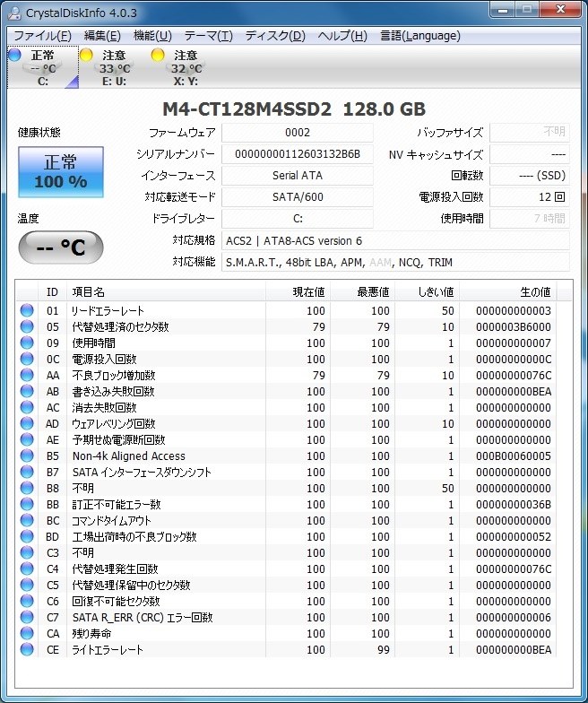Click the status orb of row AE 予期せぬ電源断回数
This screenshot has height=703, width=588.
[x=27, y=439]
